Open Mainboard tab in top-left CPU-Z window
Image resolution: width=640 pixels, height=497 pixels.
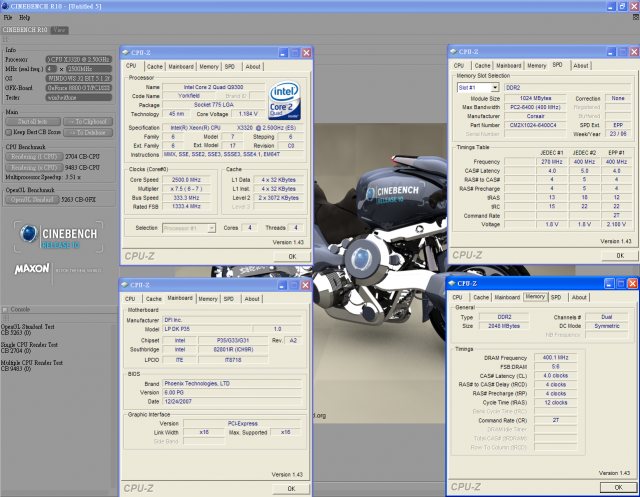tap(181, 67)
